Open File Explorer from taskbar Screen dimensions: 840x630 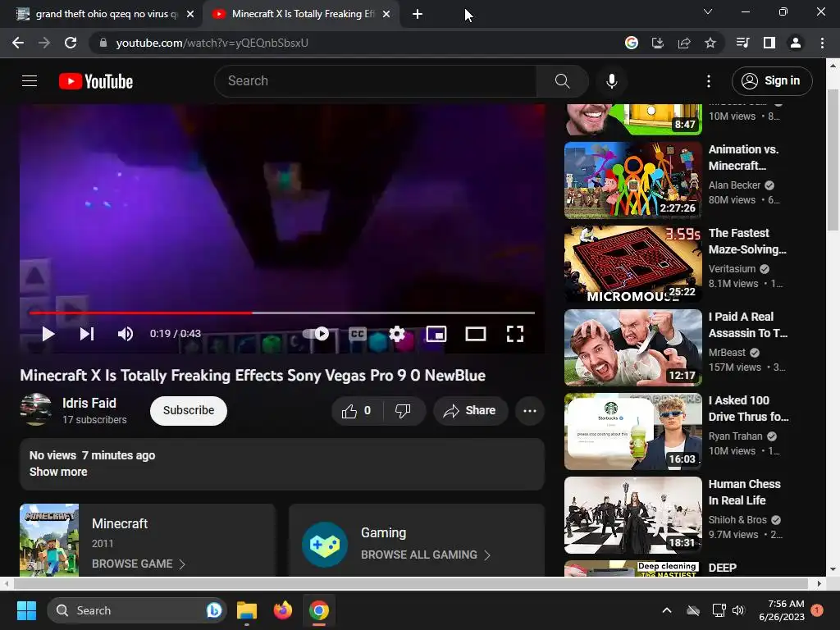tap(247, 610)
